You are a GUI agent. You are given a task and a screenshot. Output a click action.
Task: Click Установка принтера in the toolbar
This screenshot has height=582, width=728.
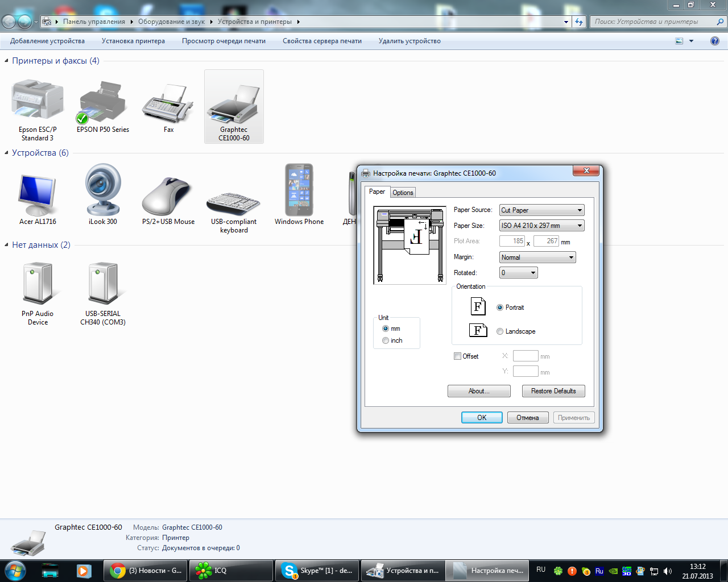click(133, 41)
